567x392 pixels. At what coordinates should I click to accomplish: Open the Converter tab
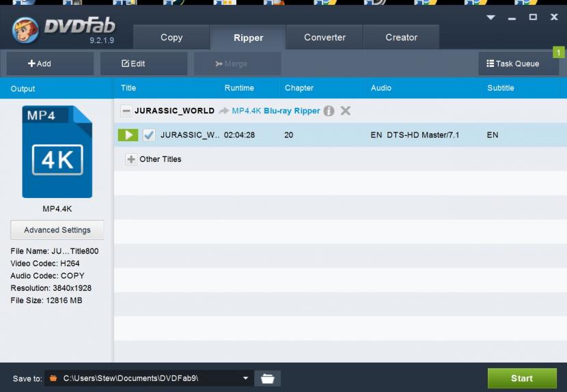pos(324,38)
